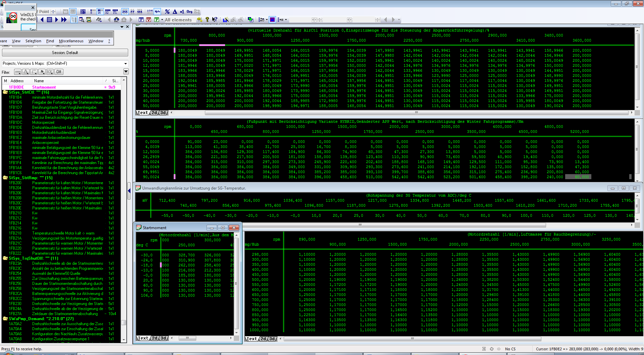Open Projects, Versions & Maps combo box

tap(65, 63)
